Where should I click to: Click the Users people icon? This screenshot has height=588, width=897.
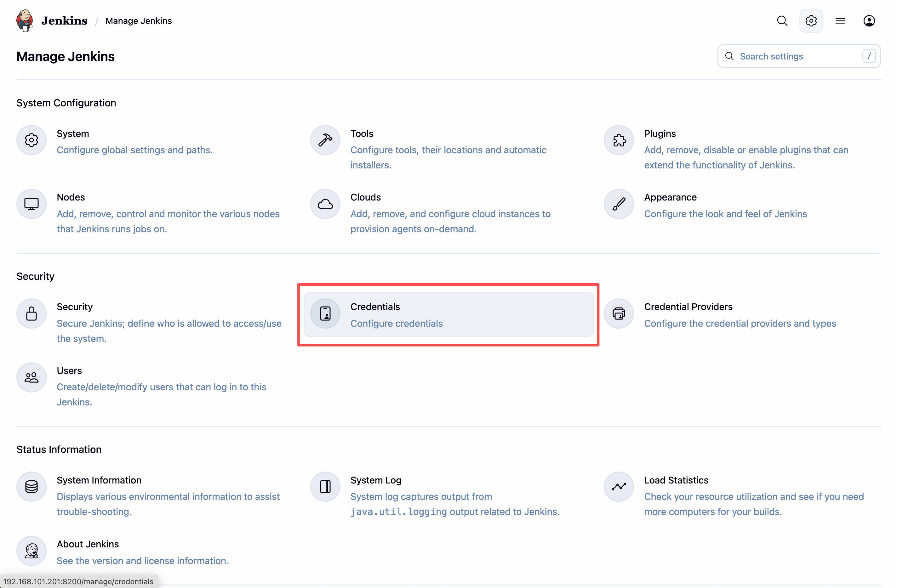coord(31,377)
